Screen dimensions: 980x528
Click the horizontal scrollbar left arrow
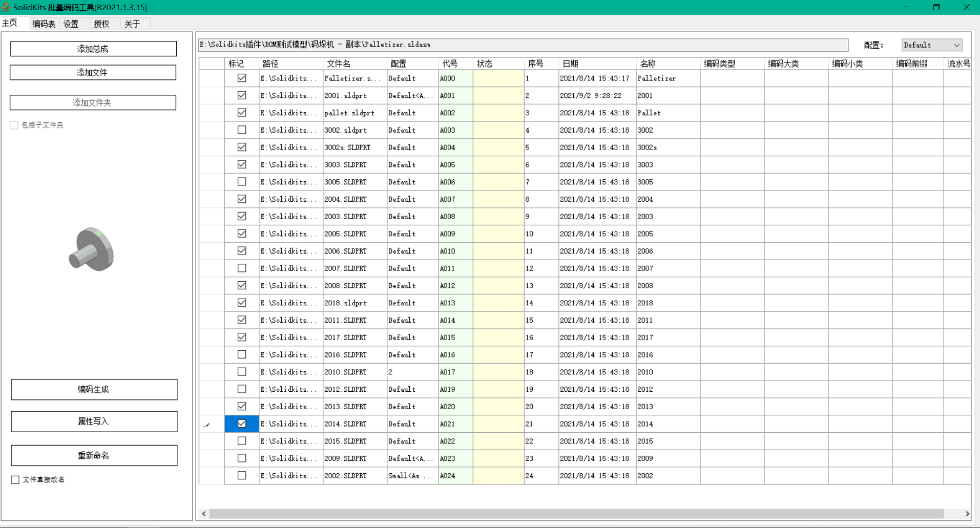point(204,514)
